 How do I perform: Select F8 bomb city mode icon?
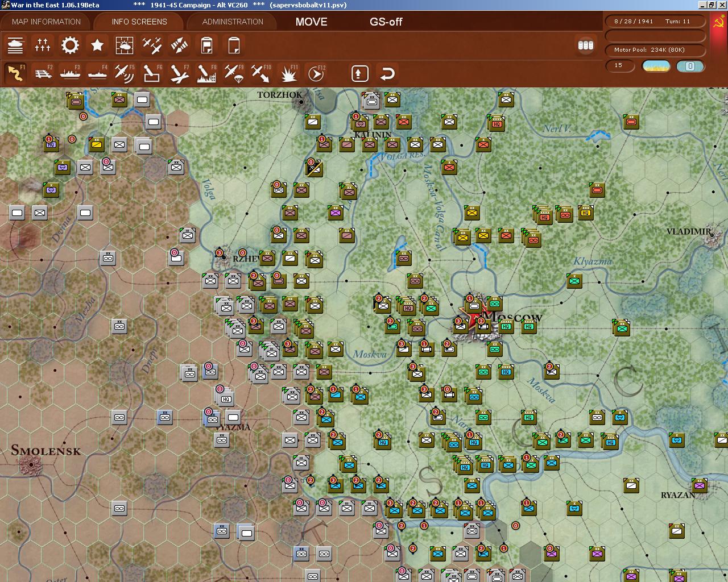(x=206, y=73)
